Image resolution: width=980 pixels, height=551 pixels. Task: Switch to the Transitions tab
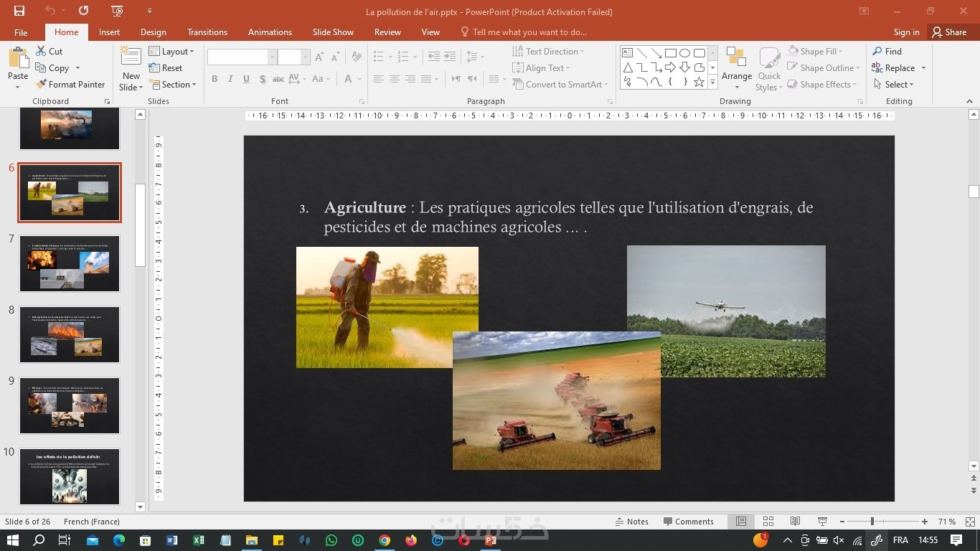point(207,32)
